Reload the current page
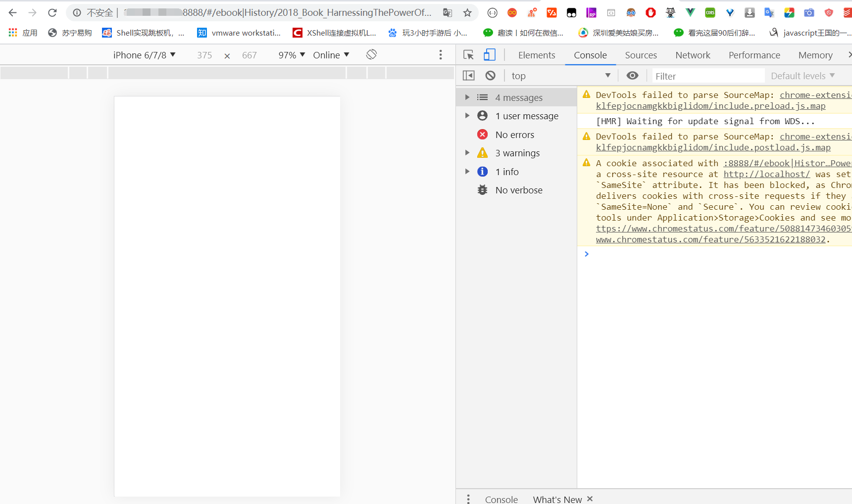852x504 pixels. [x=52, y=13]
